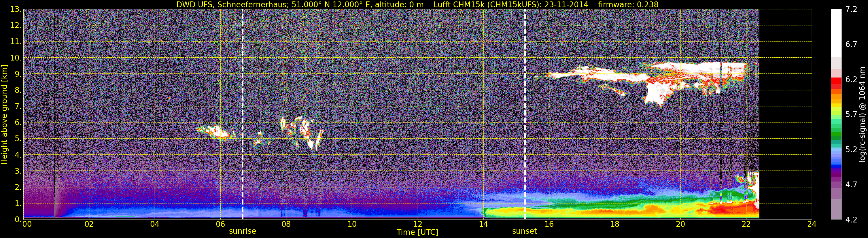The image size is (868, 238).
Task: Click the colorbar tick value 6.2
Action: point(851,79)
